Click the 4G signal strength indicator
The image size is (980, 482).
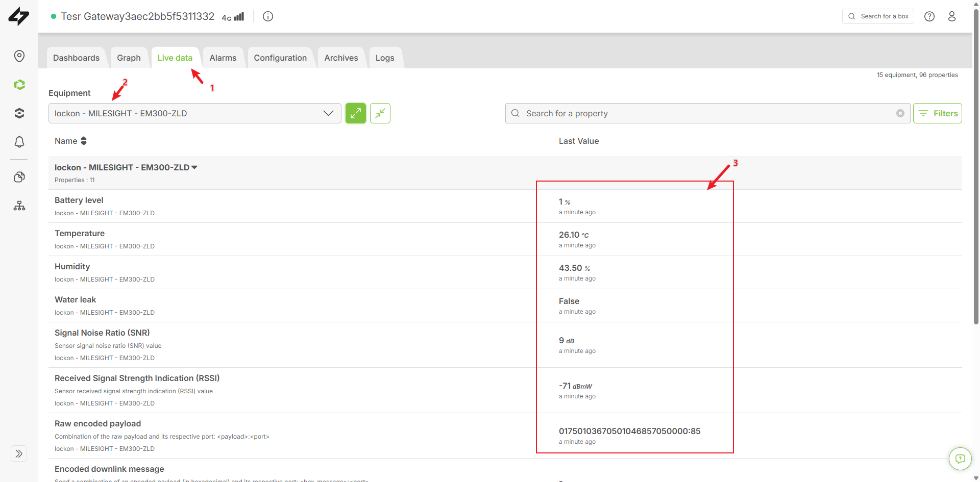click(233, 17)
